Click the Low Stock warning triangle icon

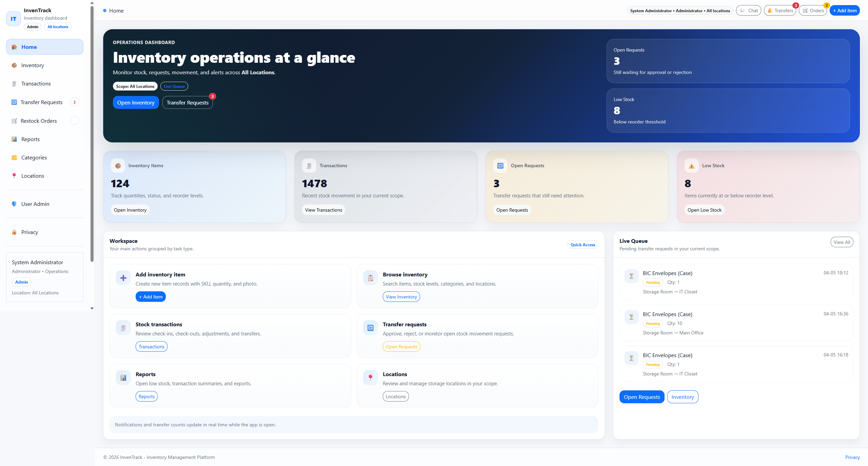click(691, 166)
